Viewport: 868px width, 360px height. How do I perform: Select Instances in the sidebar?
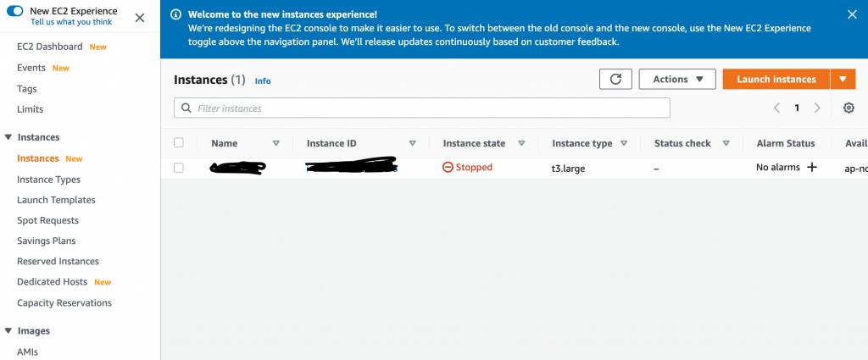pyautogui.click(x=37, y=158)
